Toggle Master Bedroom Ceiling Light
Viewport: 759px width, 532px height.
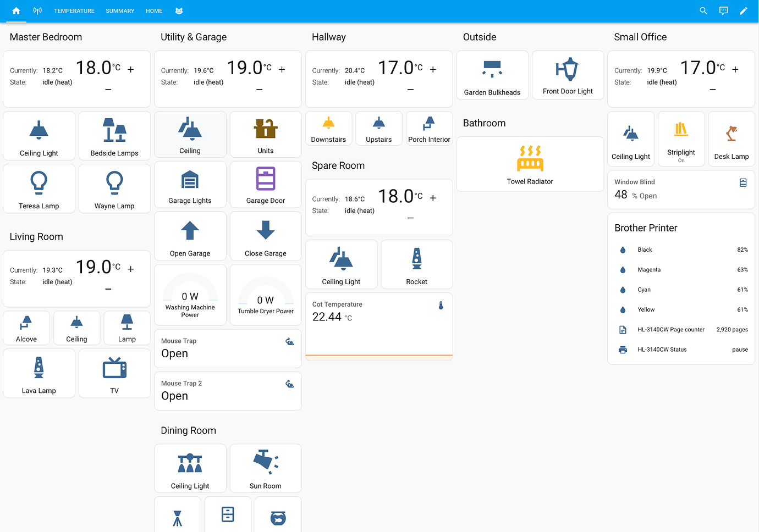(x=39, y=136)
